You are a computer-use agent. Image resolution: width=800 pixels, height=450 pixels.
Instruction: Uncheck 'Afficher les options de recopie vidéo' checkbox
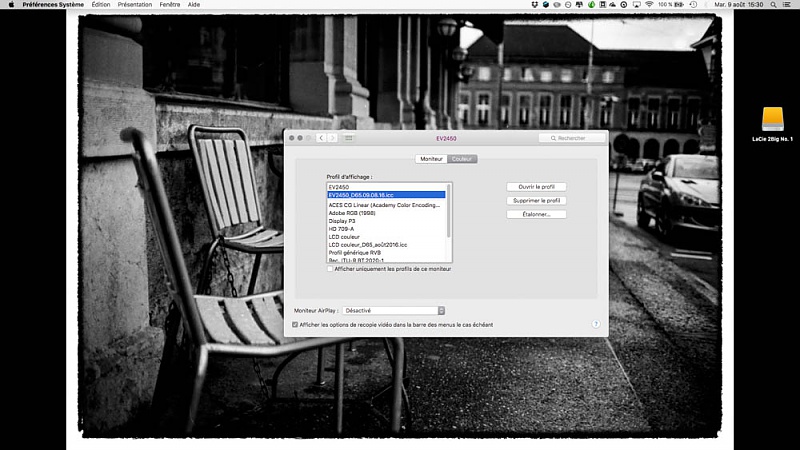[x=295, y=324]
